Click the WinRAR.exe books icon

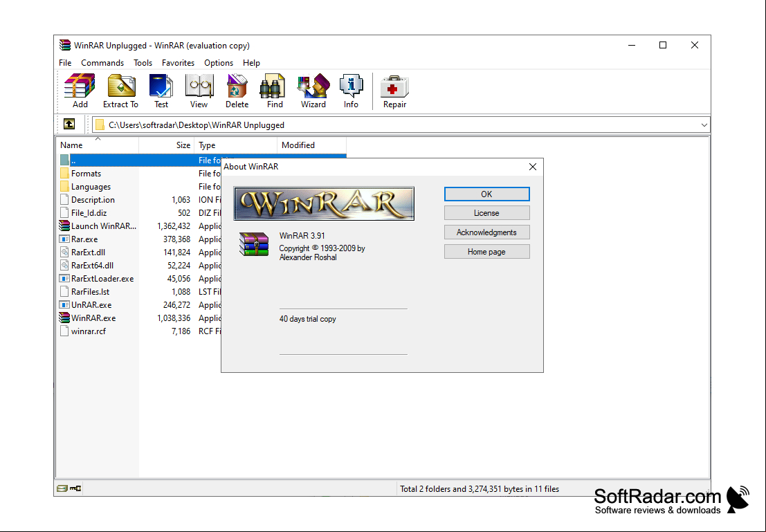64,318
